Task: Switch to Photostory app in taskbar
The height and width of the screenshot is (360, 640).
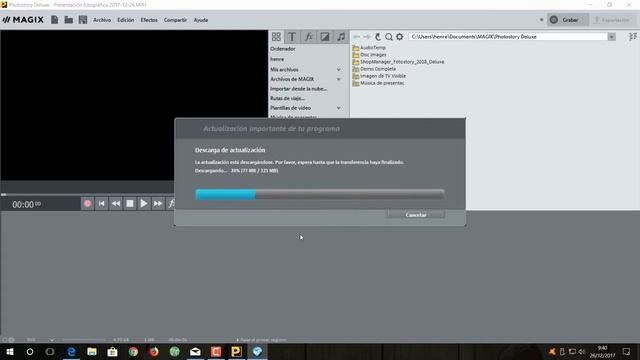Action: pyautogui.click(x=236, y=351)
